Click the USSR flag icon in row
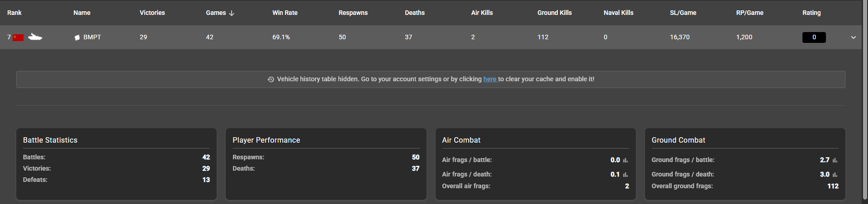868x204 pixels. click(x=18, y=37)
